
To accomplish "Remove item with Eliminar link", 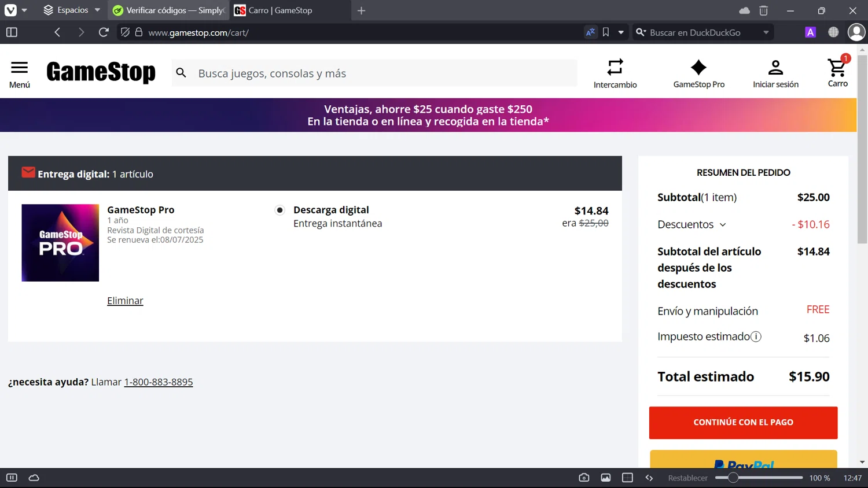I will coord(125,301).
